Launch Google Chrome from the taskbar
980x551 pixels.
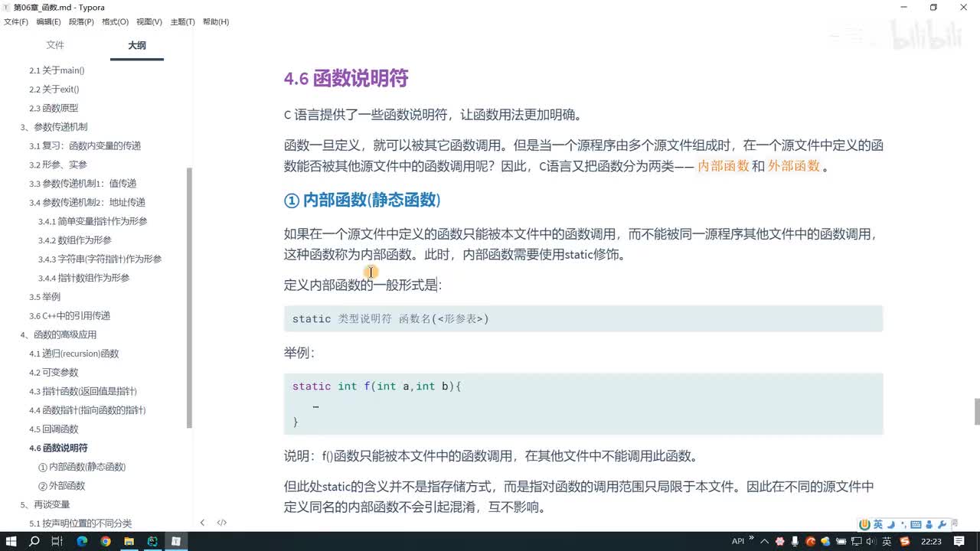106,541
